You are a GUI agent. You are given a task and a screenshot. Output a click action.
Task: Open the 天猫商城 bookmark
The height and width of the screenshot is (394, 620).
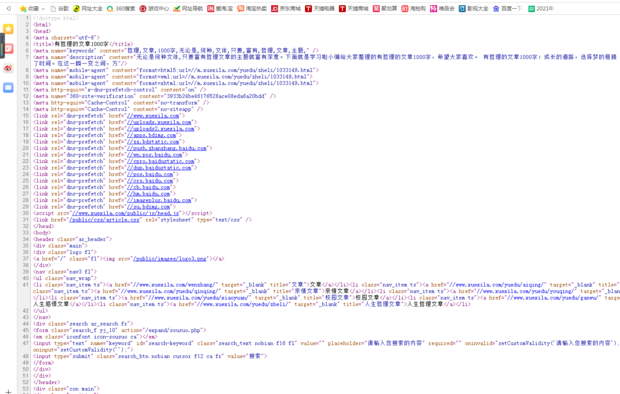pos(354,8)
